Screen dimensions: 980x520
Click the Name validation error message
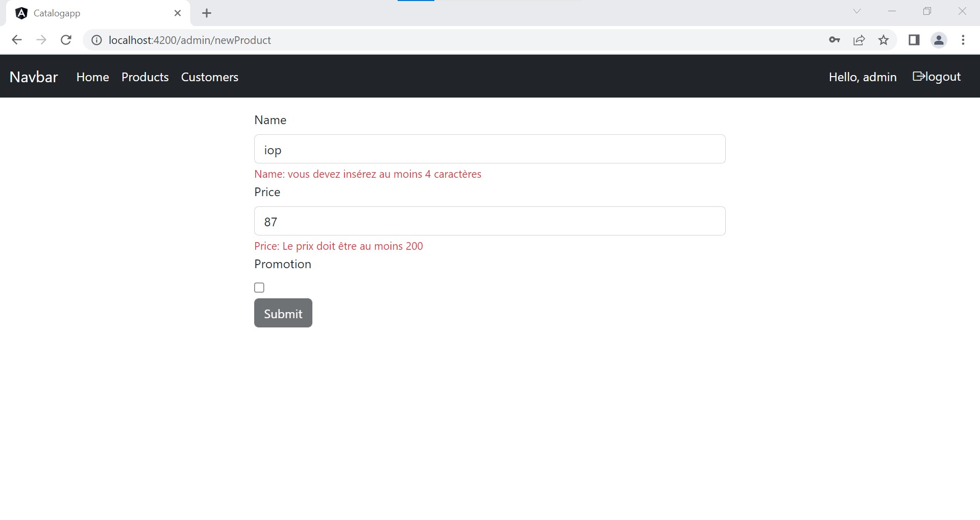(x=367, y=174)
